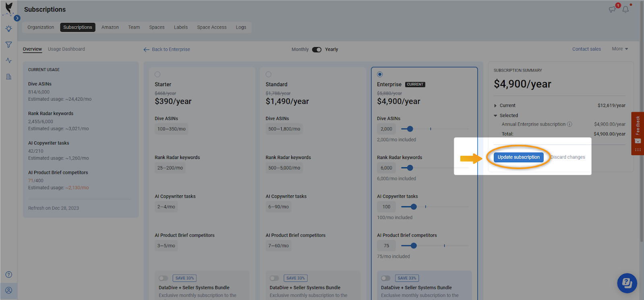Open the Logs tab
644x300 pixels.
[241, 27]
